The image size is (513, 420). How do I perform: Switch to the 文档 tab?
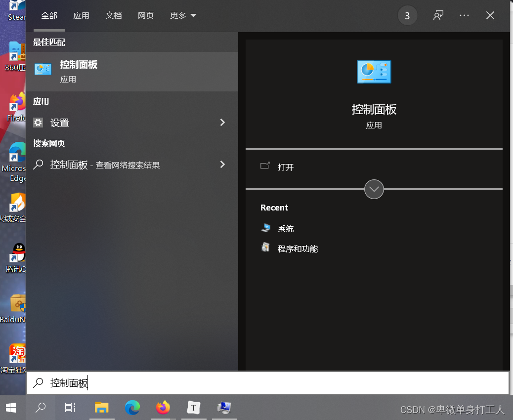[x=114, y=15]
